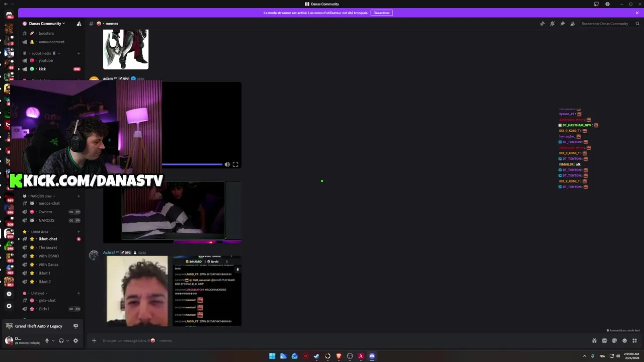This screenshot has width=644, height=362.
Task: Open the emoji picker icon
Action: tap(624, 340)
